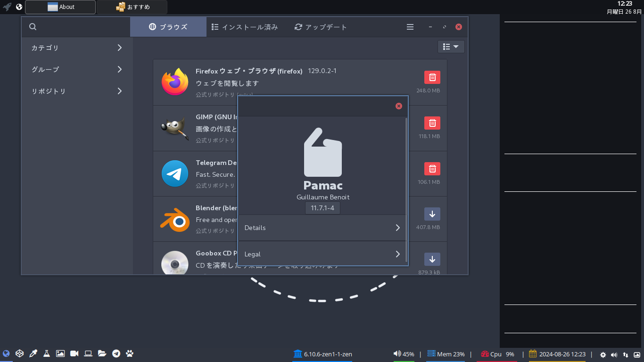
Task: Click the 118.1 MB size label
Action: point(429,136)
